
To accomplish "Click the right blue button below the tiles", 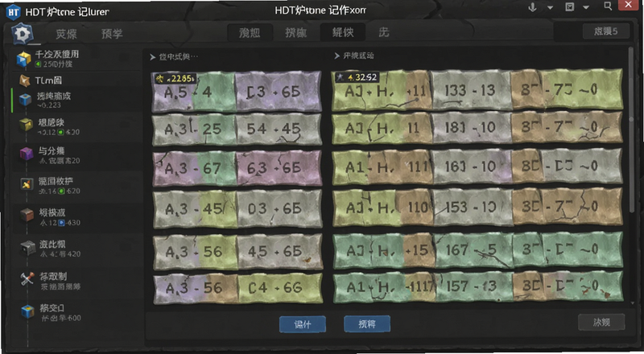I will (367, 324).
